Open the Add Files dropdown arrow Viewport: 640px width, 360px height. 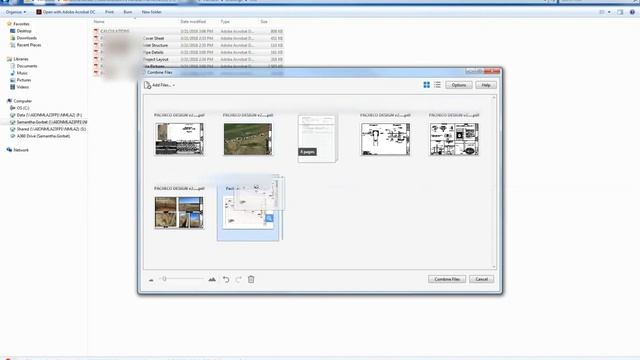click(x=174, y=85)
